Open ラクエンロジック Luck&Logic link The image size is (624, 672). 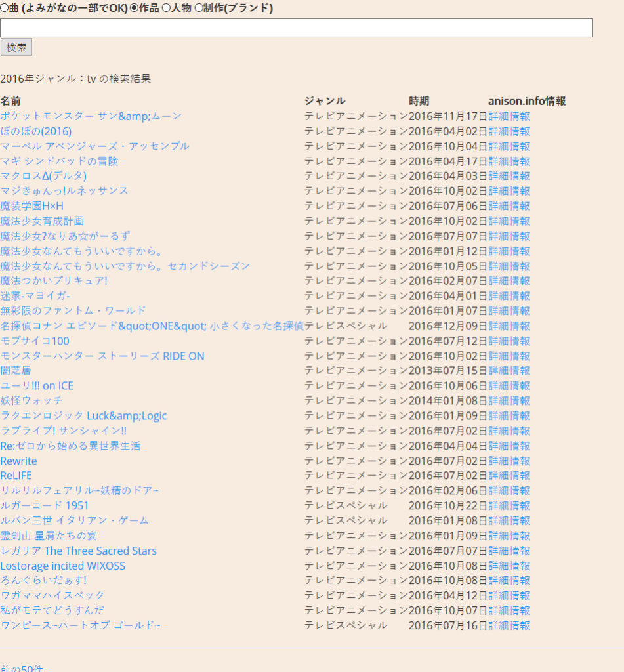[83, 415]
